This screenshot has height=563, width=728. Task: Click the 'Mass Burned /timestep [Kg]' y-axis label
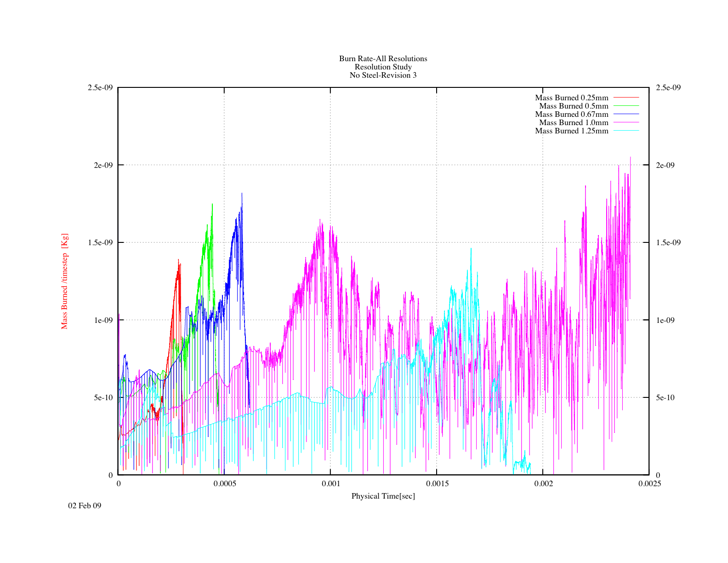pos(64,281)
